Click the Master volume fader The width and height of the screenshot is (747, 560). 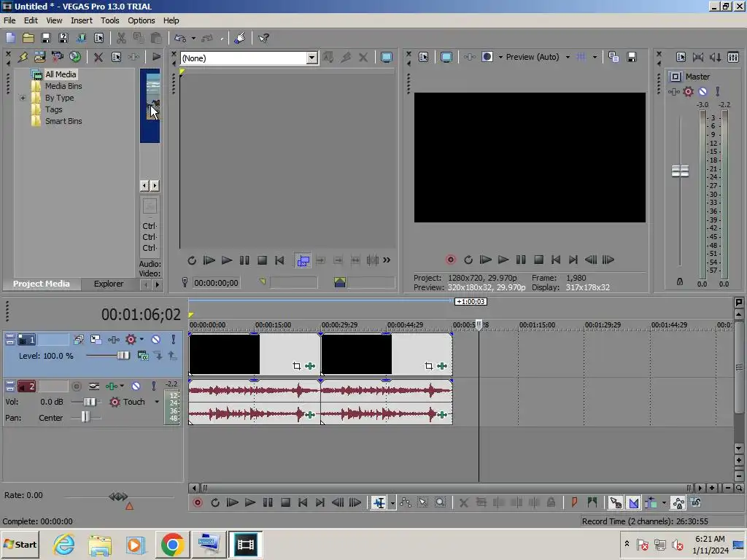[x=680, y=171]
